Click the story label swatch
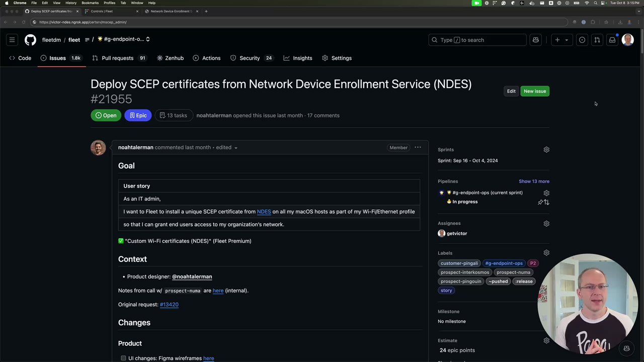Screen dimensions: 644x362 click(446, 290)
